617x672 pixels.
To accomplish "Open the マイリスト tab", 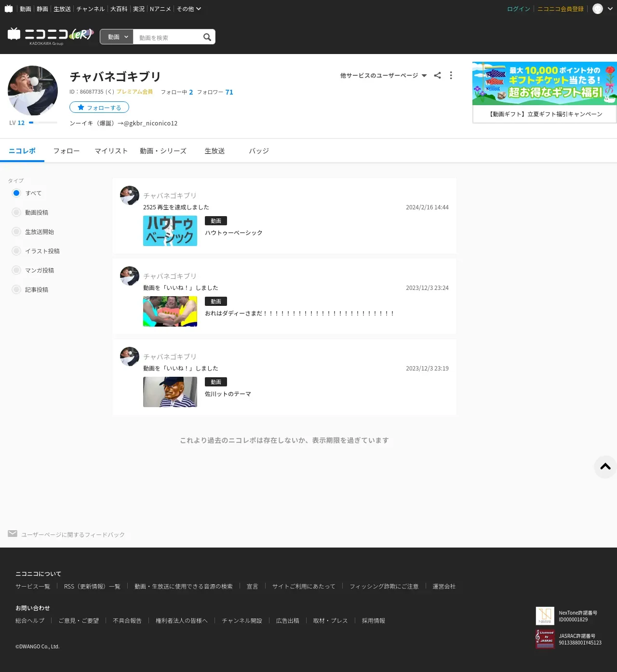I will tap(111, 151).
